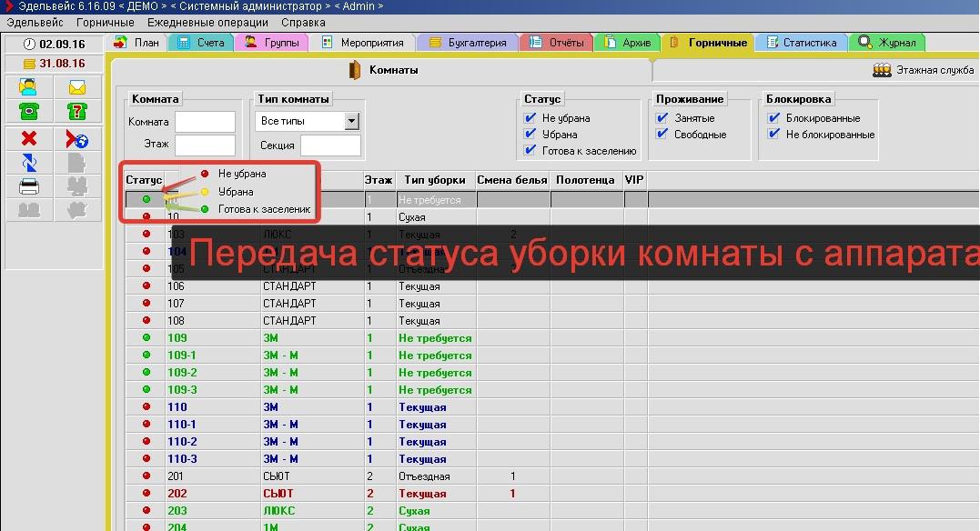Click the red X delete icon
This screenshot has height=531, width=980.
point(29,139)
